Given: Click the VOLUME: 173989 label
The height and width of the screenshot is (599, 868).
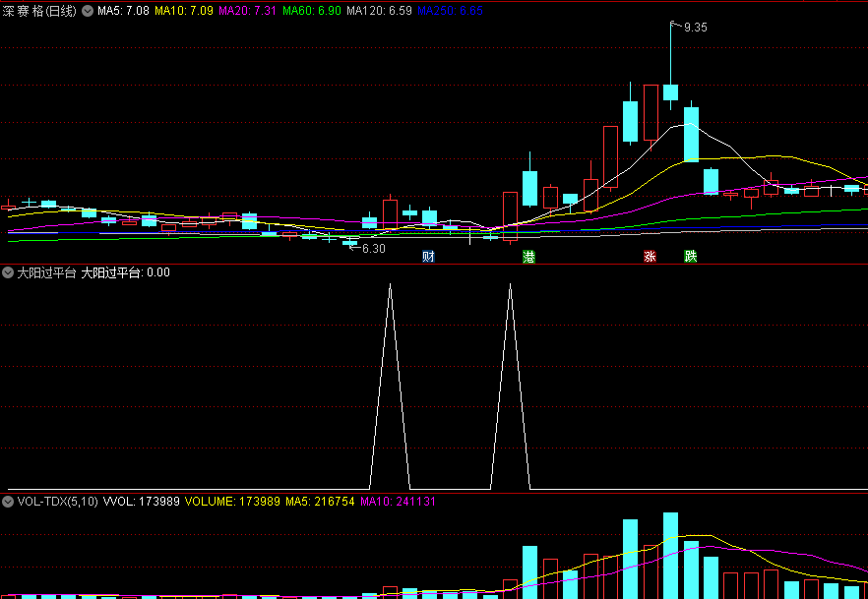Looking at the screenshot, I should point(232,502).
